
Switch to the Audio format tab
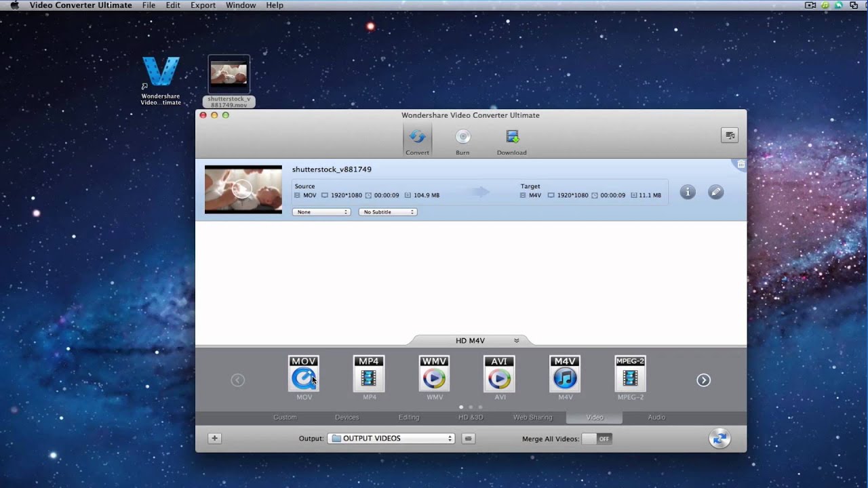pos(656,418)
